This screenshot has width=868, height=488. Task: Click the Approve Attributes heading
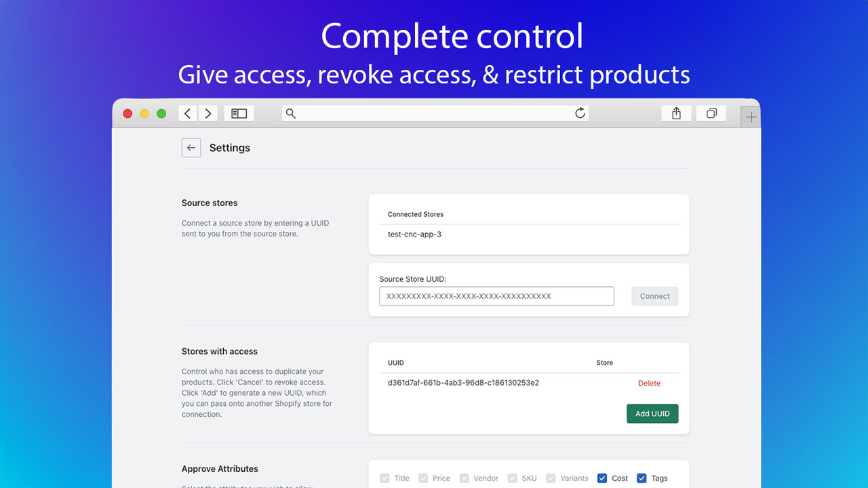[x=220, y=468]
